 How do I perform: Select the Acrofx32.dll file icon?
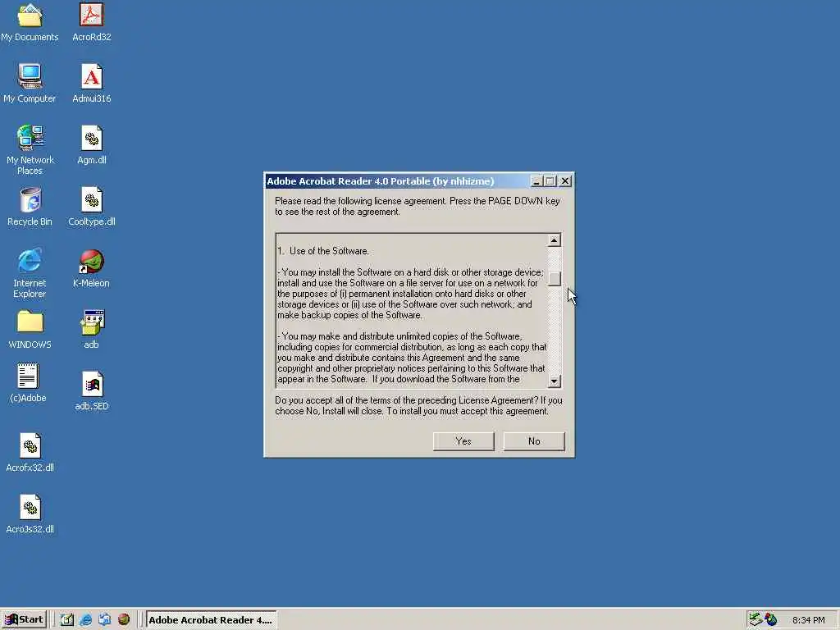click(x=30, y=453)
